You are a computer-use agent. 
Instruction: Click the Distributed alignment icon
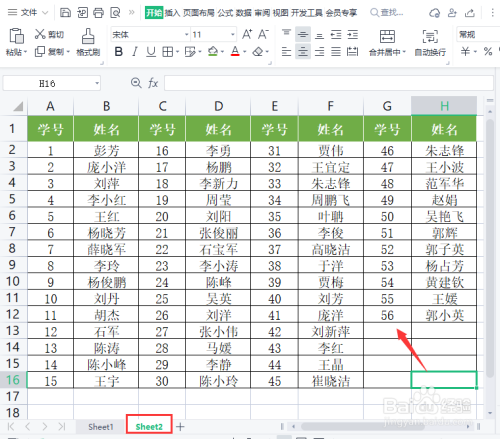(x=352, y=52)
